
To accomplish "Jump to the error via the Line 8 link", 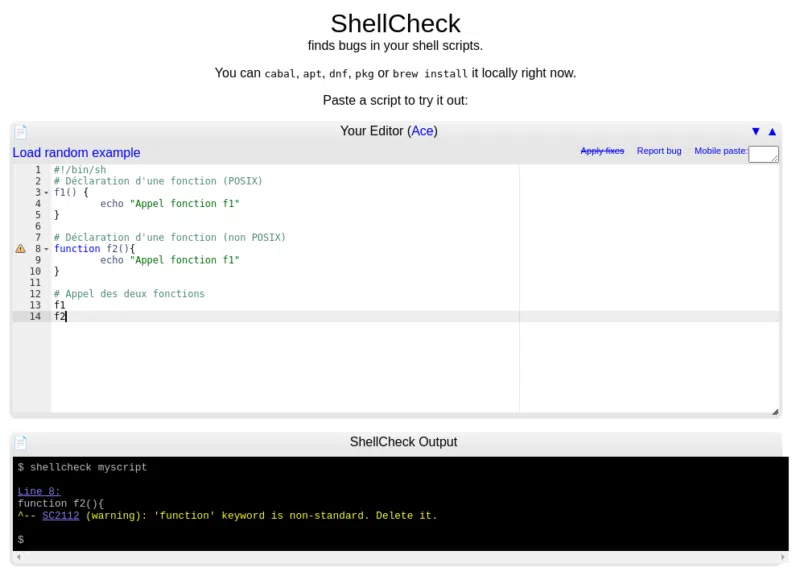I will (x=38, y=491).
